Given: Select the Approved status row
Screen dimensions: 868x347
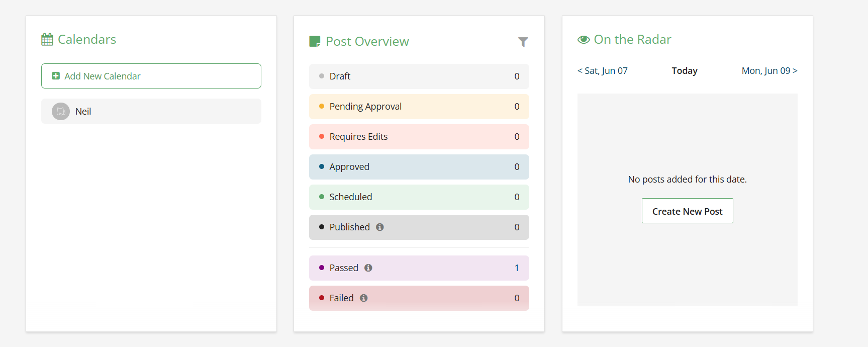Looking at the screenshot, I should tap(419, 167).
